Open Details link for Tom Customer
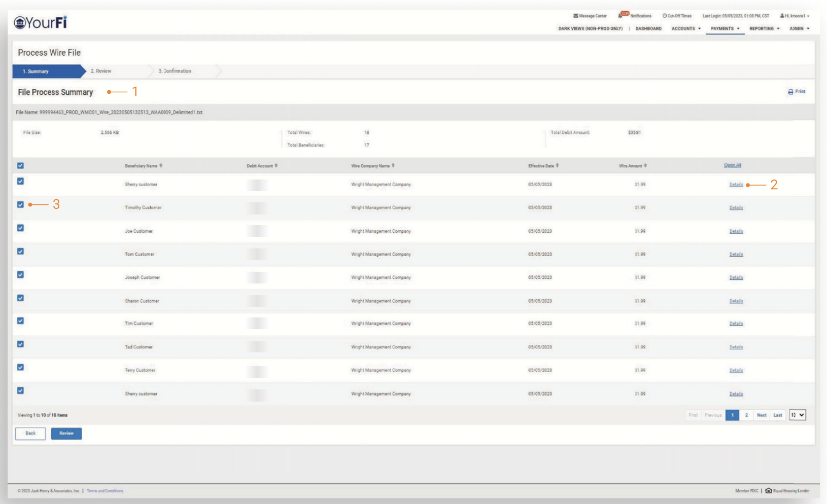Screen dimensions: 827x504 point(736,255)
